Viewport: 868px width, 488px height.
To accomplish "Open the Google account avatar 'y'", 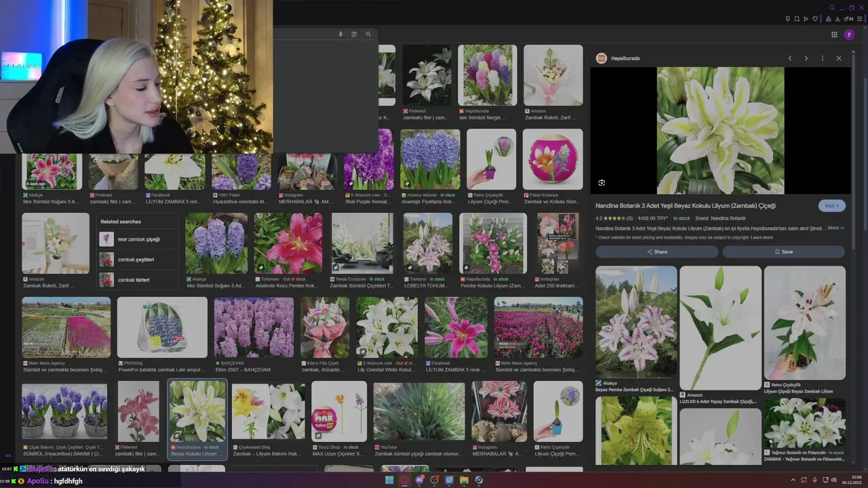I will (x=850, y=35).
